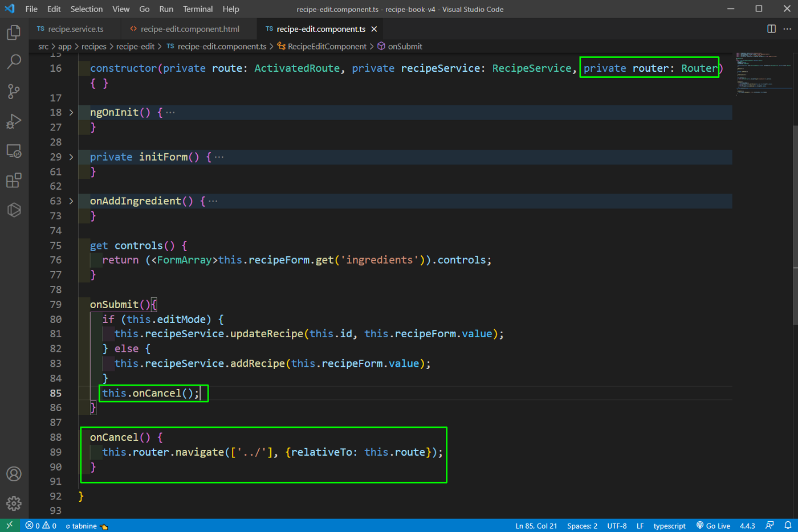Screen dimensions: 798x532
Task: Expand the folded ngOnInit block
Action: point(71,112)
